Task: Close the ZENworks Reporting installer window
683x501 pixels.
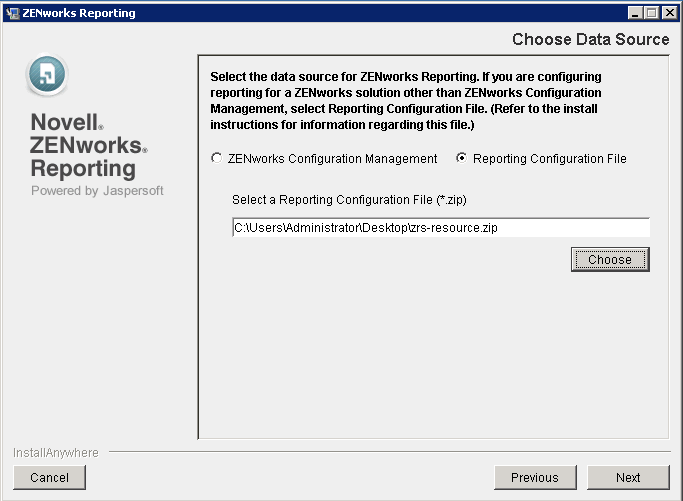Action: tap(669, 13)
